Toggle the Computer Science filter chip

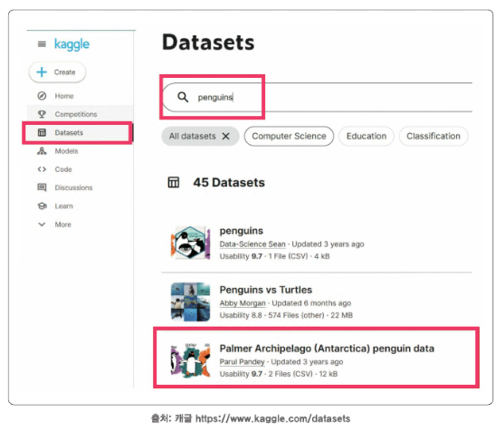coord(289,136)
